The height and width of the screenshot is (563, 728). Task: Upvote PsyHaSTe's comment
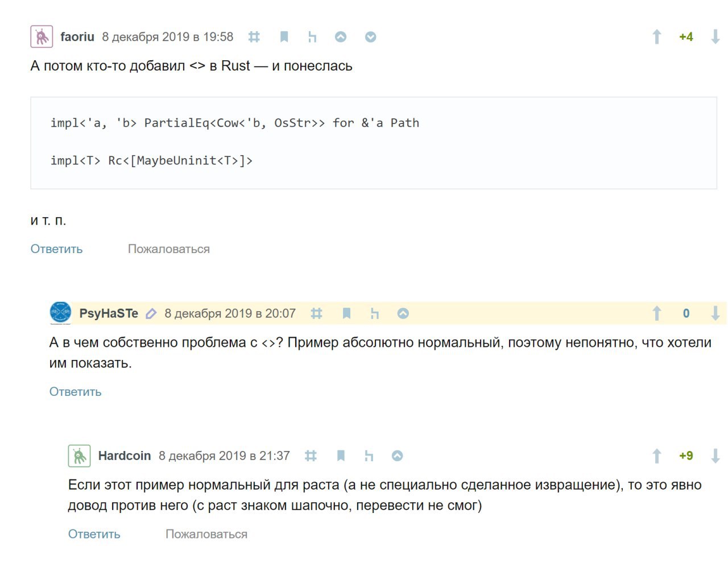[x=657, y=313]
